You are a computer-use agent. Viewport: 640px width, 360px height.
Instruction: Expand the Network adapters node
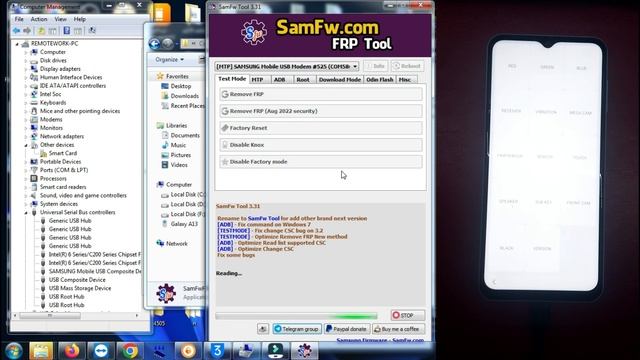(x=26, y=136)
